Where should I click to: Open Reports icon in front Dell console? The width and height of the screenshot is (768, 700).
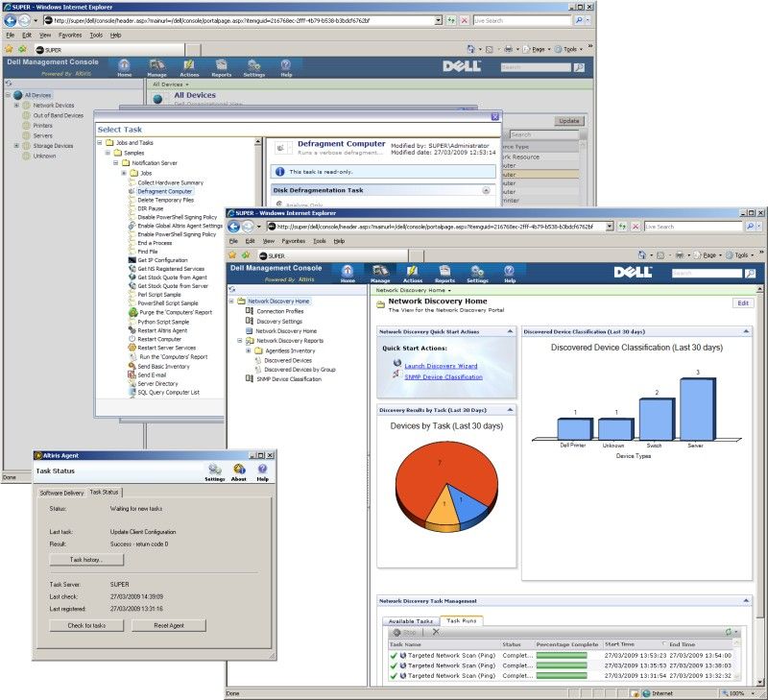[x=444, y=274]
